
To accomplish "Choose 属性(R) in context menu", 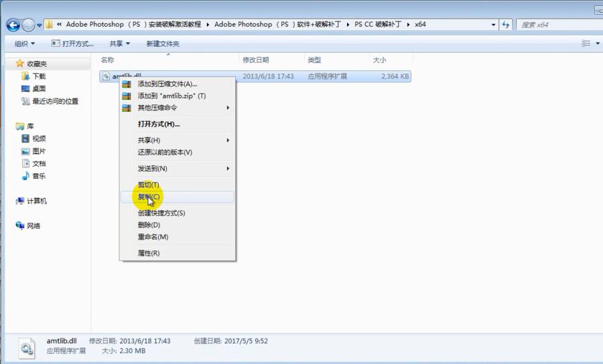I will (178, 253).
